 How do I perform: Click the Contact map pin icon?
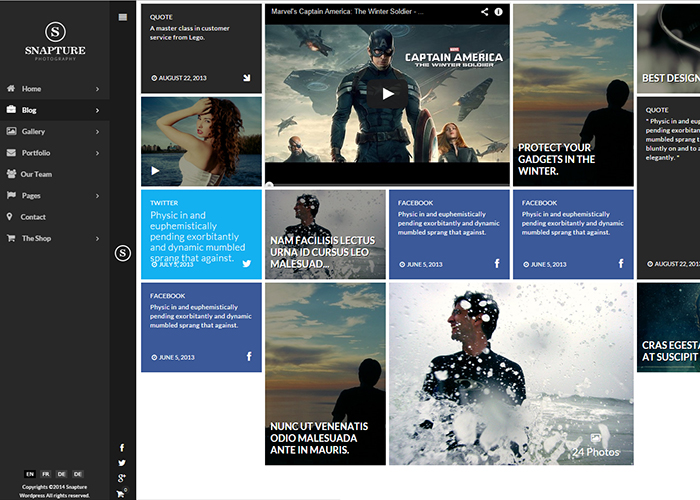9,217
